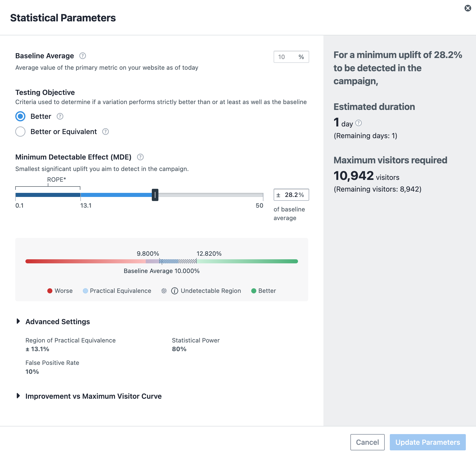Click the Undetectable Region checkered legend icon
Viewport: 476px width, 458px height.
164,291
